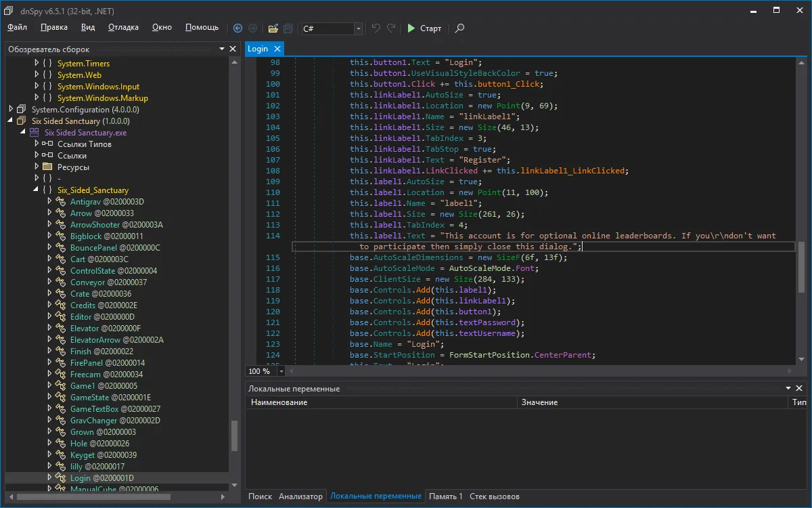Collapse the Six_Sided_Sanctuary namespace node
The image size is (812, 508).
(x=37, y=190)
